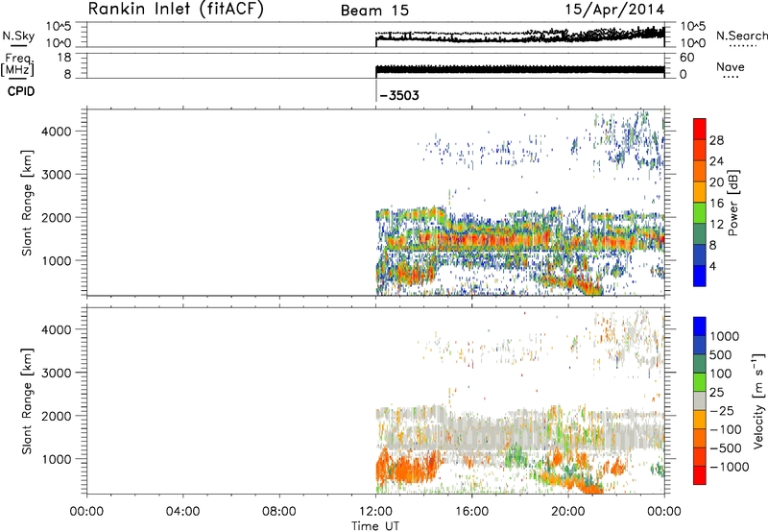
Task: Click the '18' frequency axis tick label
Action: [64, 58]
